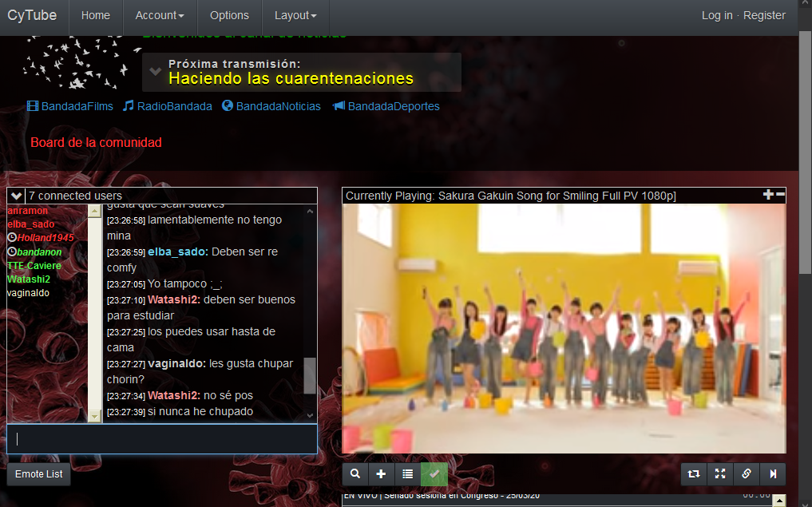Select user bandanon in the user list

click(x=39, y=252)
